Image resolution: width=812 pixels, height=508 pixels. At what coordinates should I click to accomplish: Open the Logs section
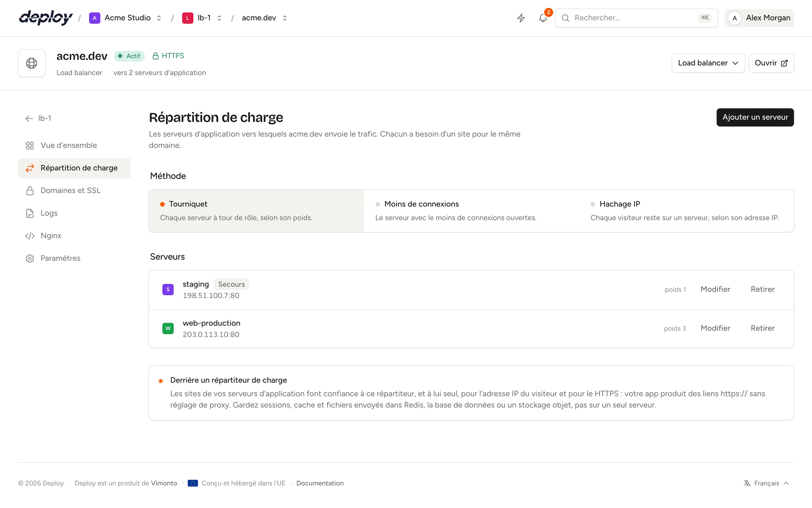click(74, 213)
